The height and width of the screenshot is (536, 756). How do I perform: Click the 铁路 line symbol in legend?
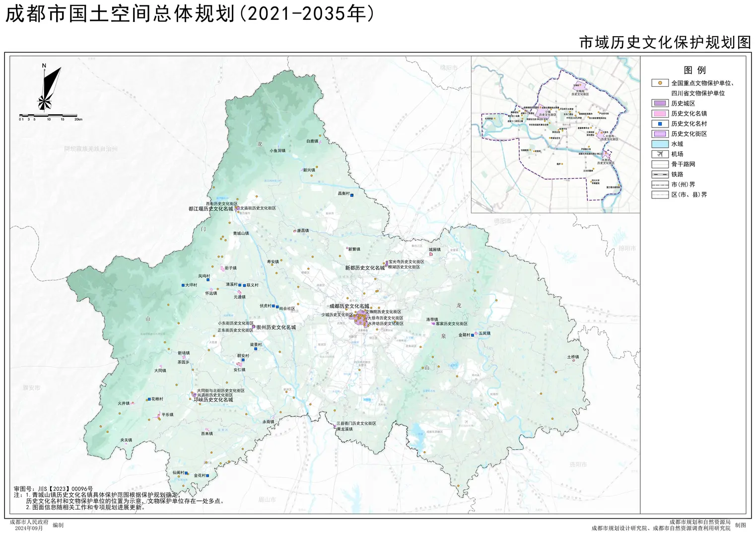660,174
